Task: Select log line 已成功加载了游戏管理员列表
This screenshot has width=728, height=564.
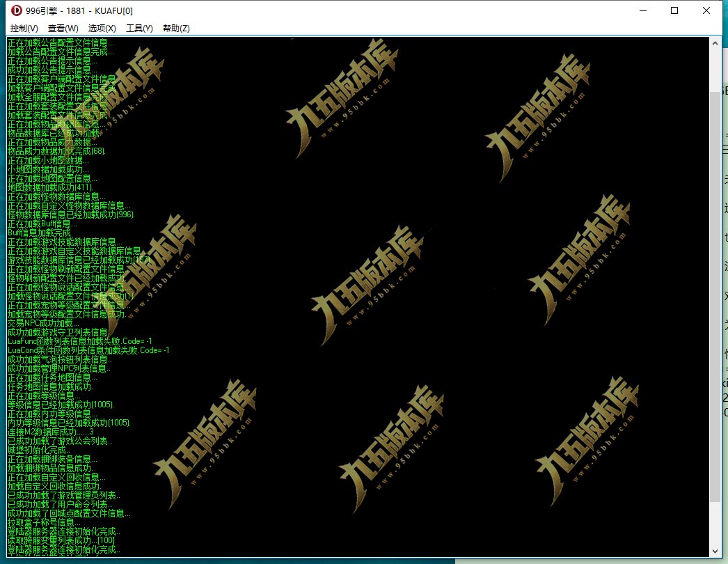Action: pos(63,495)
